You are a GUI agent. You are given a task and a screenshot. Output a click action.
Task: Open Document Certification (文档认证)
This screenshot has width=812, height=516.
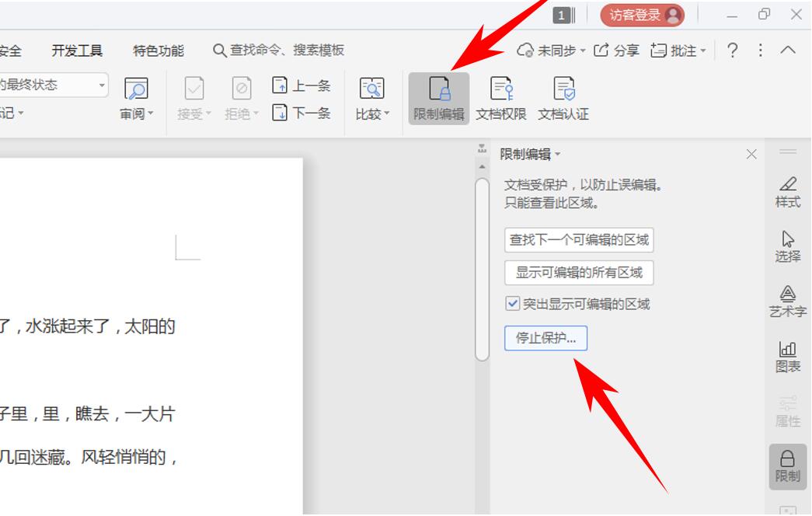pos(563,99)
